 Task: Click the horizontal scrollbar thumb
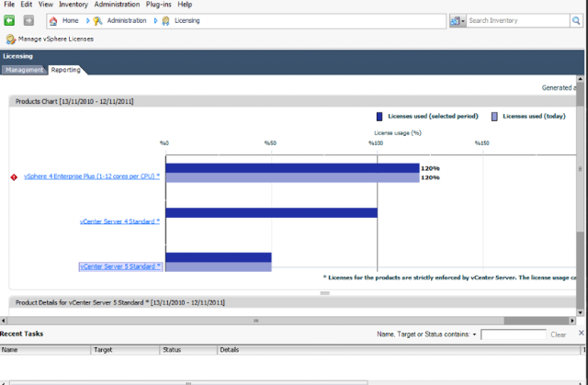[537, 321]
